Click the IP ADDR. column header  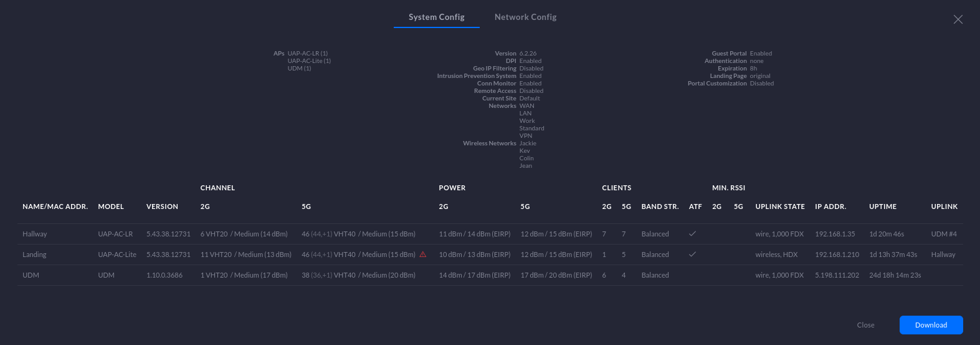tap(830, 207)
